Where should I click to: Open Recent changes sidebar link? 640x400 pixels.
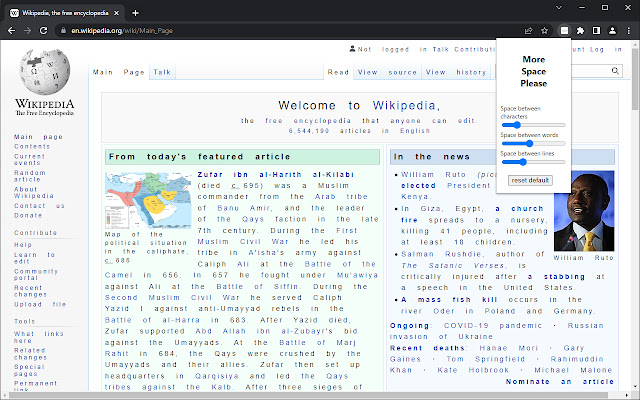point(30,291)
